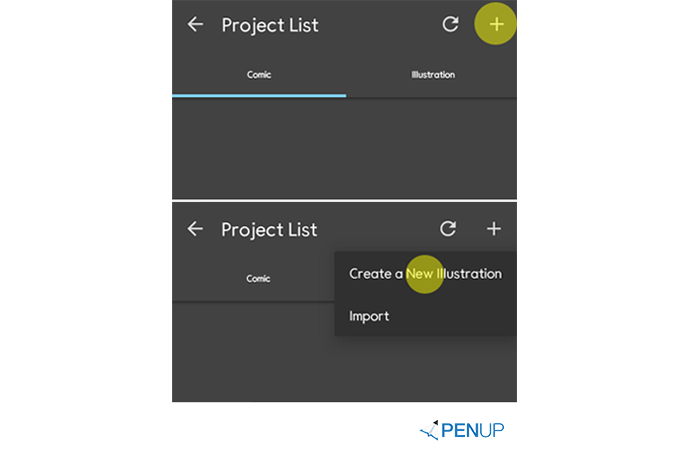Click the PENUP wordmark text
The height and width of the screenshot is (453, 690).
point(473,430)
